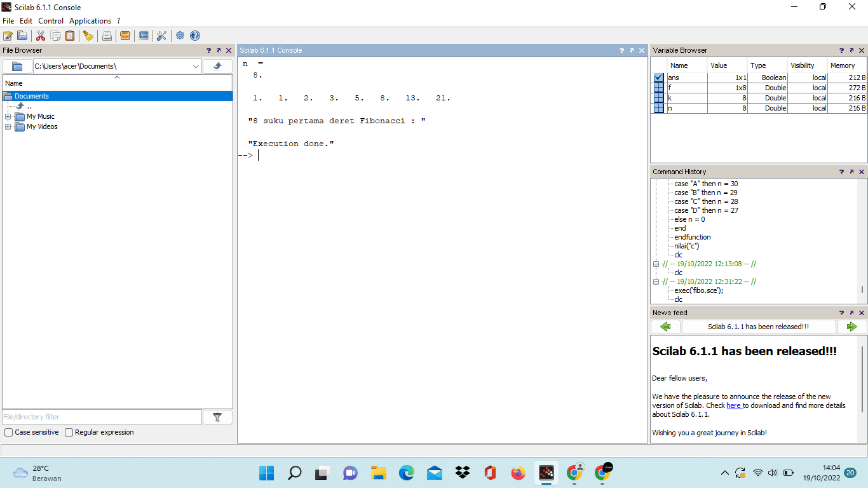Click the Cut scissors toolbar icon

(x=41, y=36)
